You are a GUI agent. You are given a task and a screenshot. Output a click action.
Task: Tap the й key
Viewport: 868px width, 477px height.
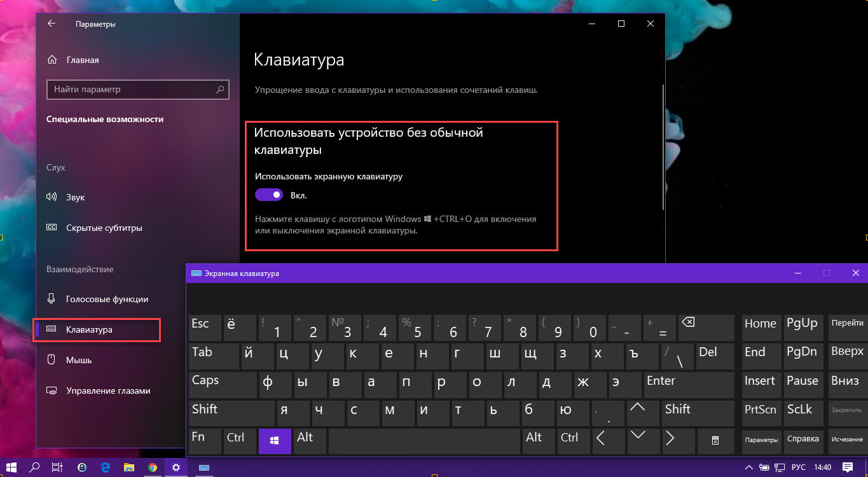(258, 356)
